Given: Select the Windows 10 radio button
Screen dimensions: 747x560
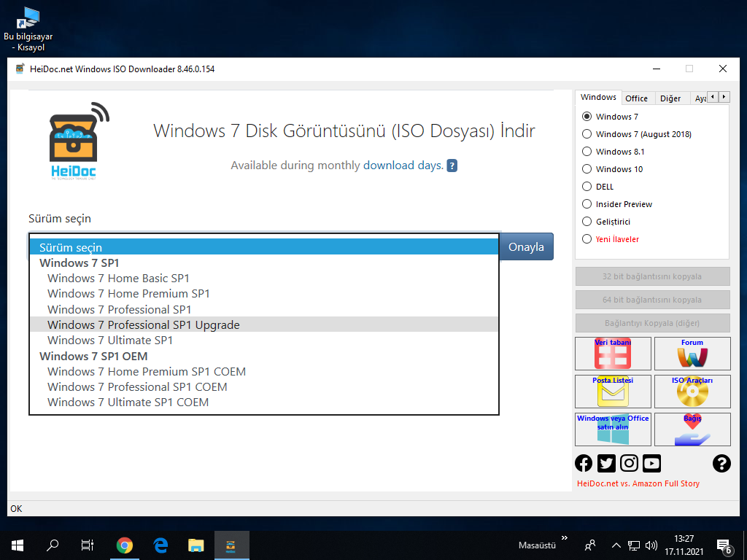Looking at the screenshot, I should pos(587,169).
